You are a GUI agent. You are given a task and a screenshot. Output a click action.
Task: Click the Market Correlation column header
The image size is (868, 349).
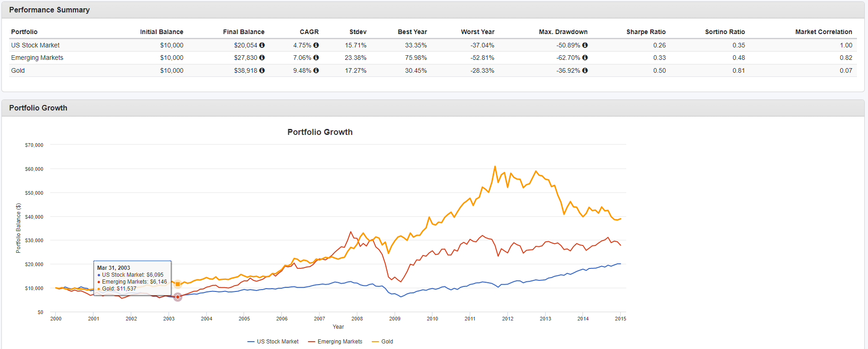click(x=823, y=32)
